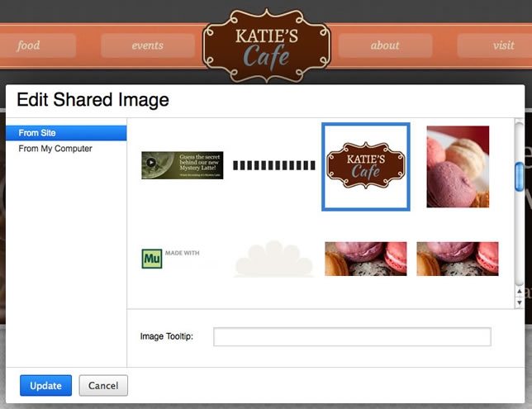Choose the tall macarons photo thumbnail
532x409 pixels.
click(458, 167)
